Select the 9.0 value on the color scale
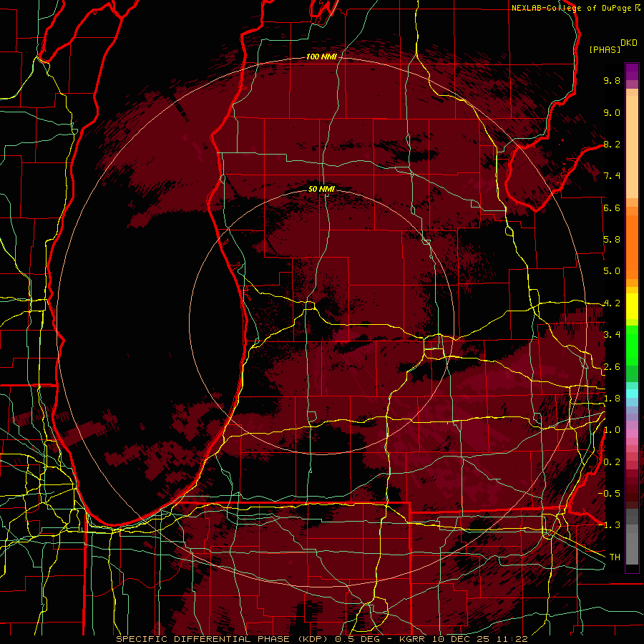This screenshot has height=644, width=644. 612,112
